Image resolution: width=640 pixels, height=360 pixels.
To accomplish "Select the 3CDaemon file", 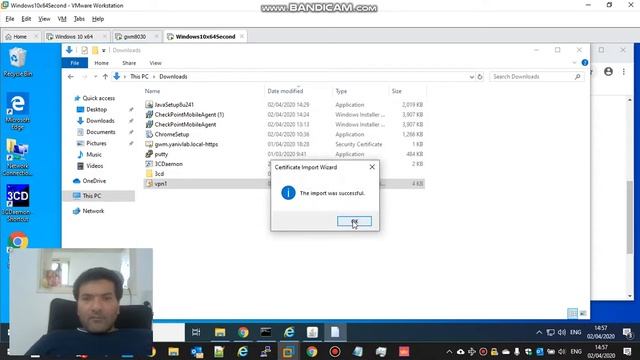I will [169, 164].
